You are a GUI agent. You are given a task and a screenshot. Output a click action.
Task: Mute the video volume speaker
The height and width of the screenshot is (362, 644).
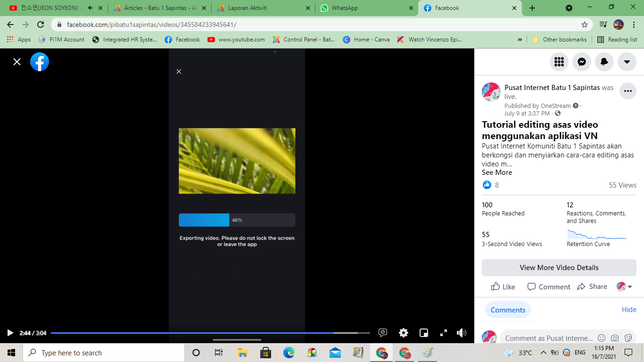point(462,333)
